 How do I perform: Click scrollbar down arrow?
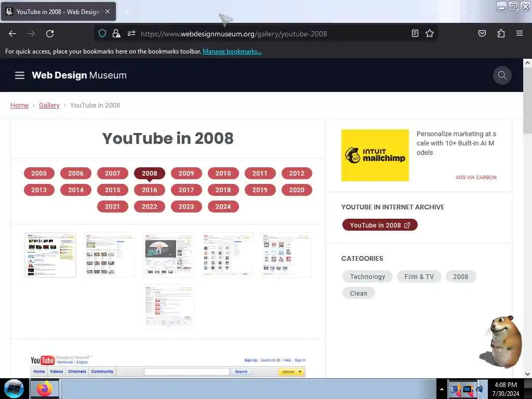tap(527, 374)
